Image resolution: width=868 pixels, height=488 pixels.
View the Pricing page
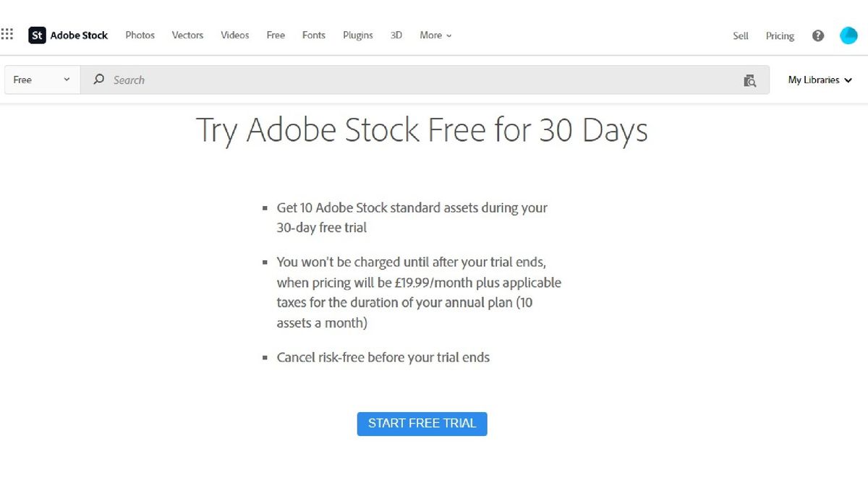point(780,35)
